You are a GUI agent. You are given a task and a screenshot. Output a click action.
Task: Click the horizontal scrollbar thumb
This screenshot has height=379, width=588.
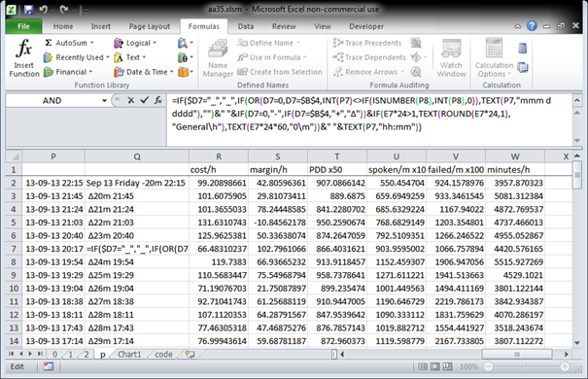(x=517, y=354)
